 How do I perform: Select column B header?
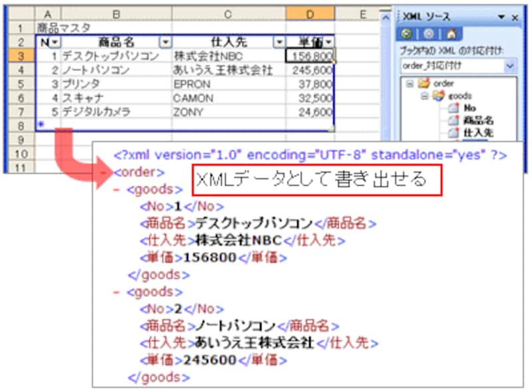(116, 14)
